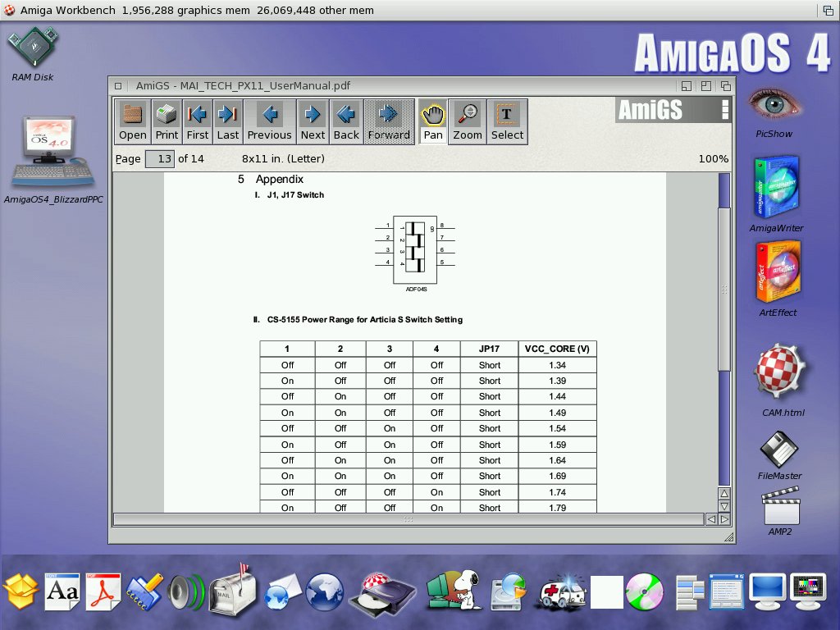Screen dimensions: 840x630
Task: Click the speaker sound dock icon
Action: [185, 592]
